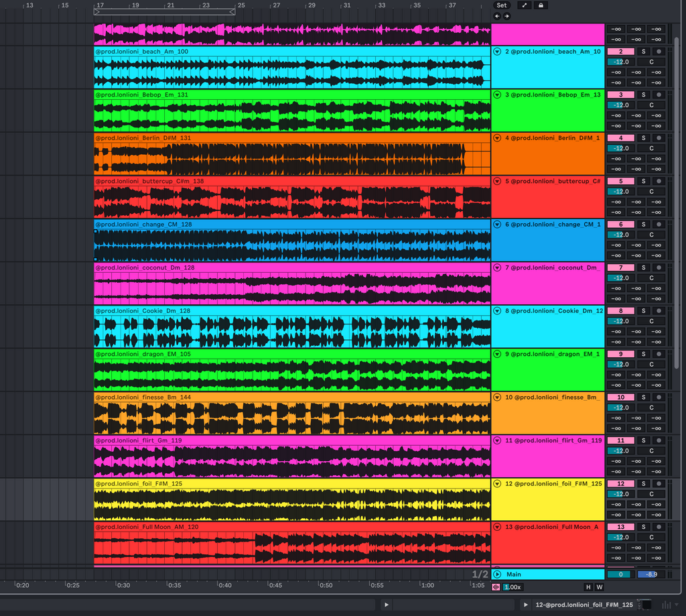
Task: Select the 12-@prod.lonlioni_foil_F#M_125 tab at bottom
Action: pyautogui.click(x=584, y=605)
